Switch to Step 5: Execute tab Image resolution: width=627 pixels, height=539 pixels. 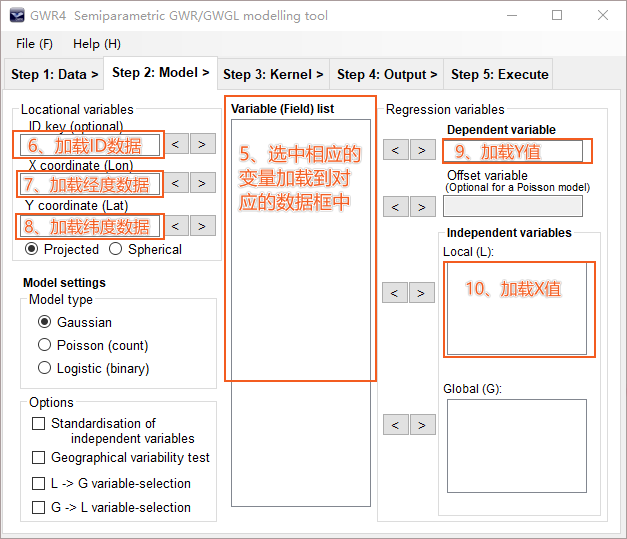[499, 74]
